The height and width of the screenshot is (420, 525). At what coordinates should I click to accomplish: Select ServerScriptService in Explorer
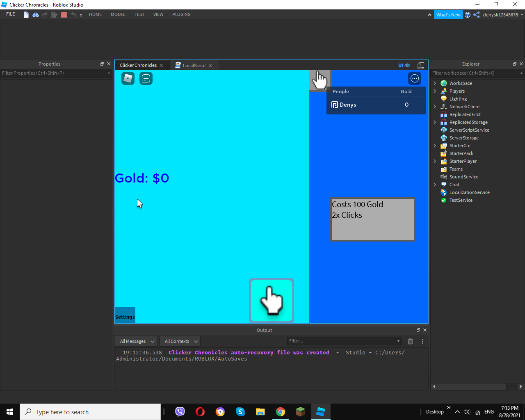(469, 130)
